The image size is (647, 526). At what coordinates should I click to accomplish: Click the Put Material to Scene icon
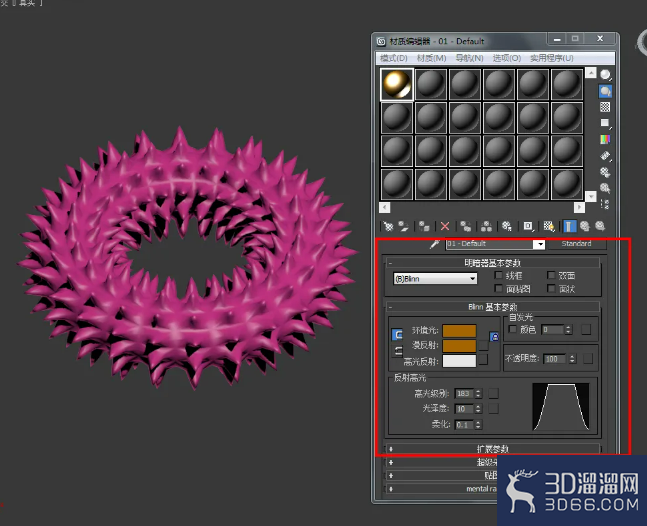[403, 226]
